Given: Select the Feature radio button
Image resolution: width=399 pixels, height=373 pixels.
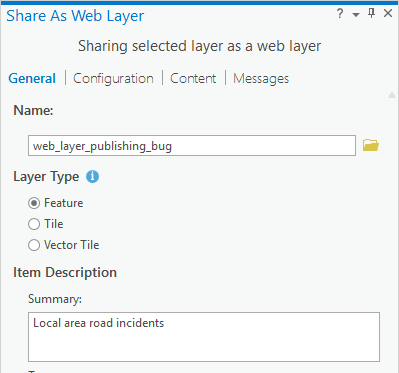Looking at the screenshot, I should (x=34, y=203).
